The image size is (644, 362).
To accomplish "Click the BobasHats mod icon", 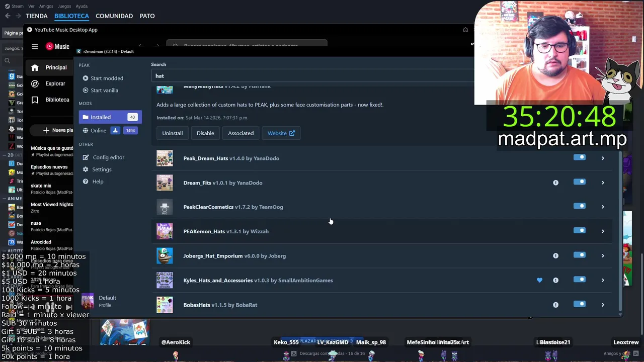I will pos(165,305).
